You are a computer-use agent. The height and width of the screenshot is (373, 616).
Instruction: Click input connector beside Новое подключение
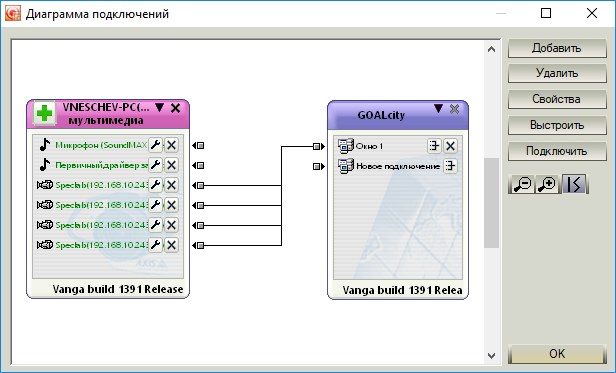[319, 167]
